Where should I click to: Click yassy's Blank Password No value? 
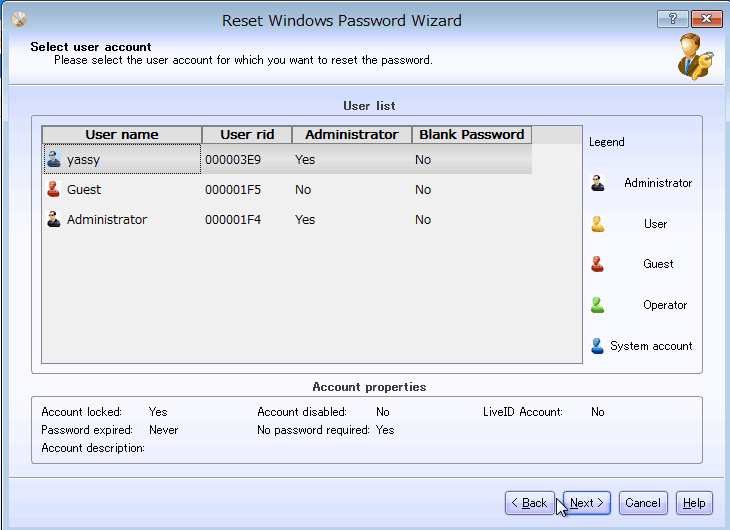click(x=423, y=160)
